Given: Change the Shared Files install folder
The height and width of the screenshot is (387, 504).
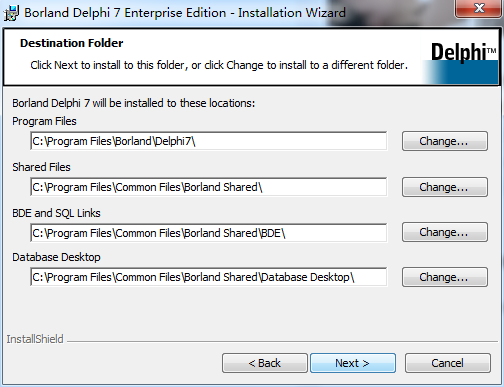Looking at the screenshot, I should point(445,187).
